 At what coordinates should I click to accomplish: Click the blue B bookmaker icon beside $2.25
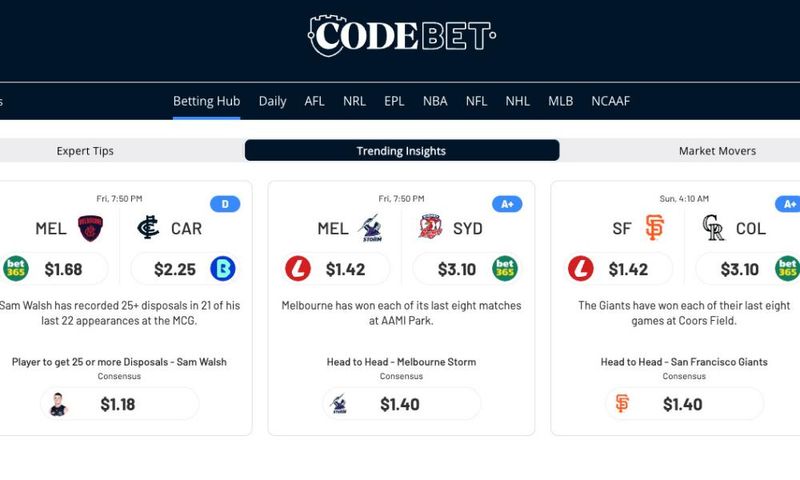point(223,268)
